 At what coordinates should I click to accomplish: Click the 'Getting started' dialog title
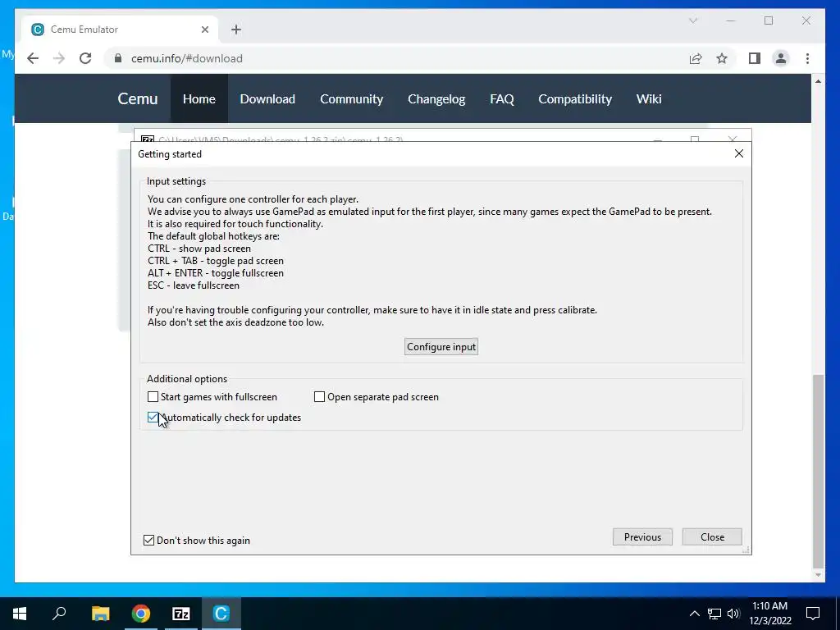[x=170, y=154]
